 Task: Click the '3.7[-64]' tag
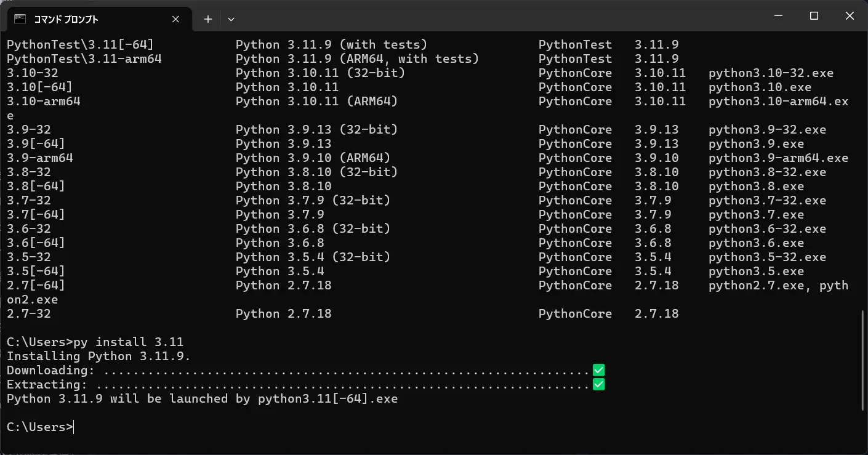(x=36, y=214)
